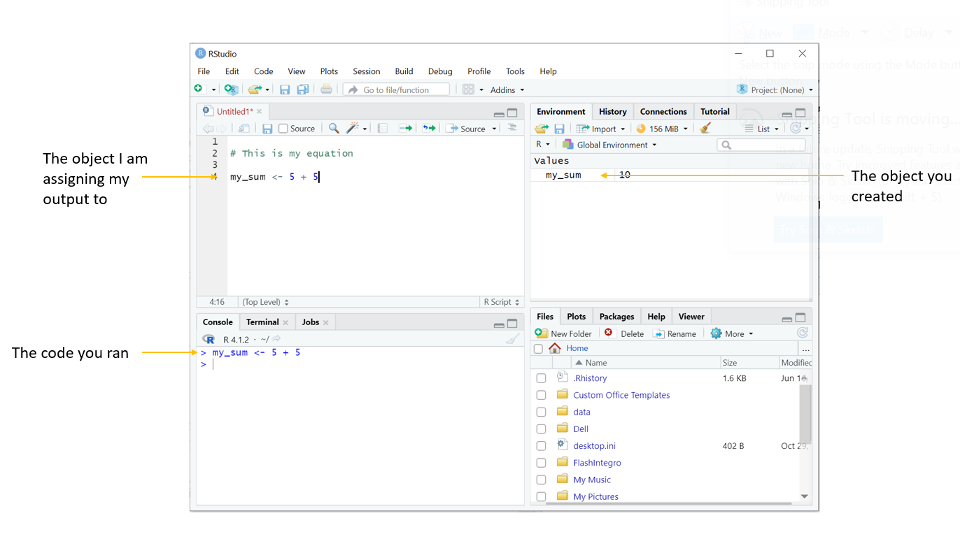Click the Create a Project icon
This screenshot has width=960, height=560.
click(x=230, y=89)
